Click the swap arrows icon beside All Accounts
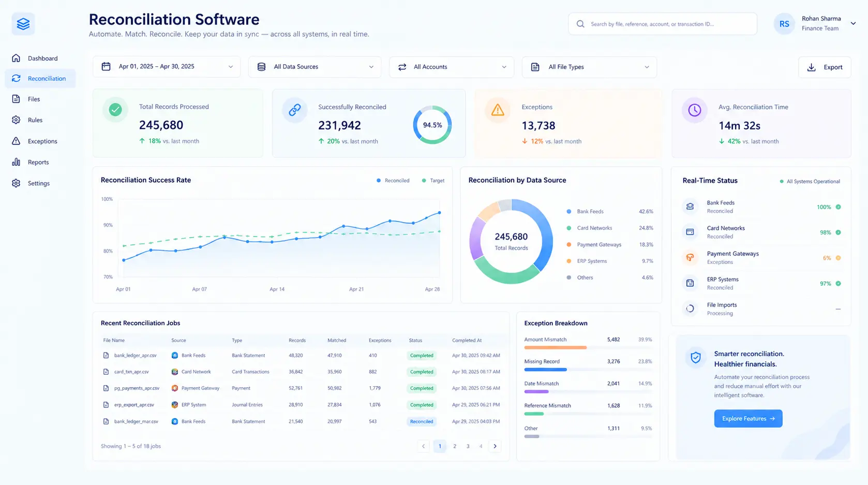This screenshot has height=485, width=868. [402, 67]
